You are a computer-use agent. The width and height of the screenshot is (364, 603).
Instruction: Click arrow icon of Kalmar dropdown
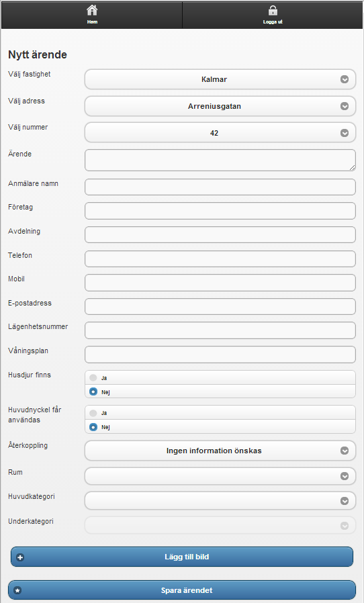(x=345, y=79)
